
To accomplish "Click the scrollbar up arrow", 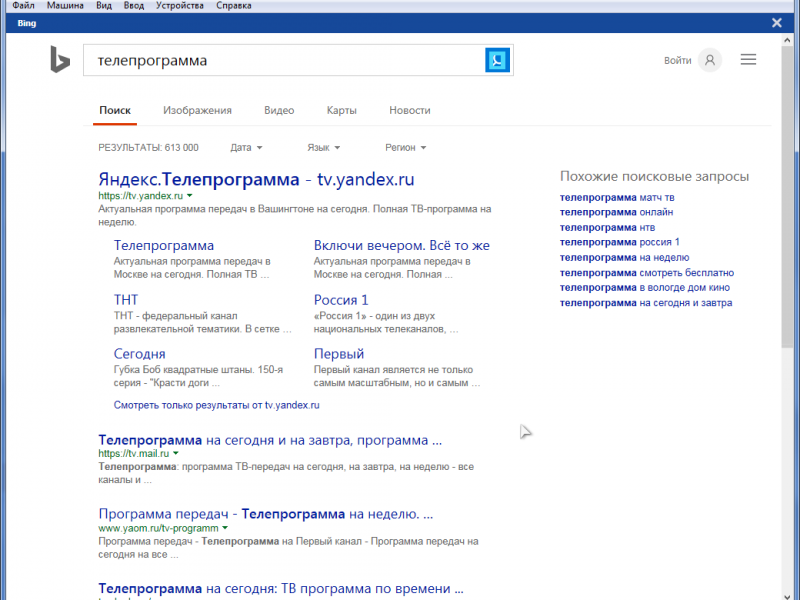I will (x=787, y=39).
